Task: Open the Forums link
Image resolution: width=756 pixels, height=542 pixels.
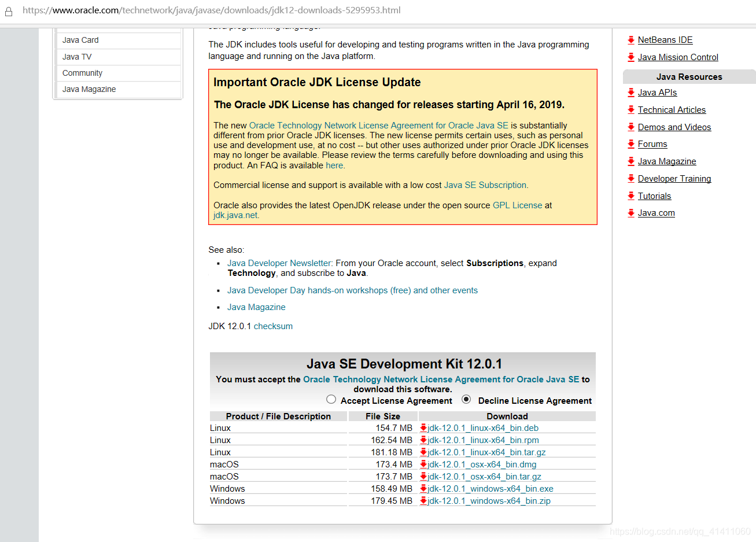Action: 652,144
